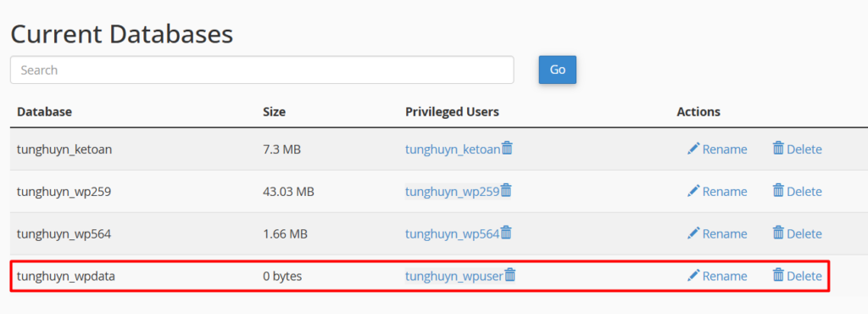Click the 1.66 MB size value
Viewport: 868px width, 314px height.
[x=285, y=233]
